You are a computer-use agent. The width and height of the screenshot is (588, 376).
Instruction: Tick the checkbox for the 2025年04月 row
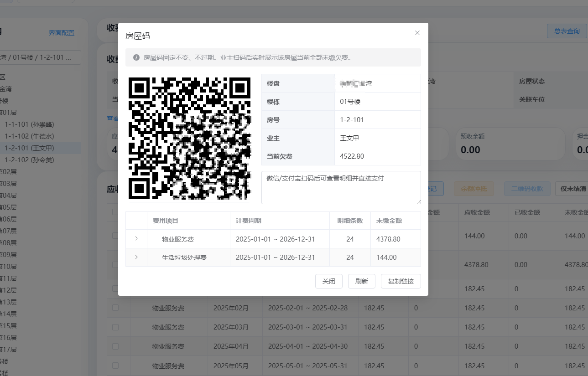[x=115, y=346]
